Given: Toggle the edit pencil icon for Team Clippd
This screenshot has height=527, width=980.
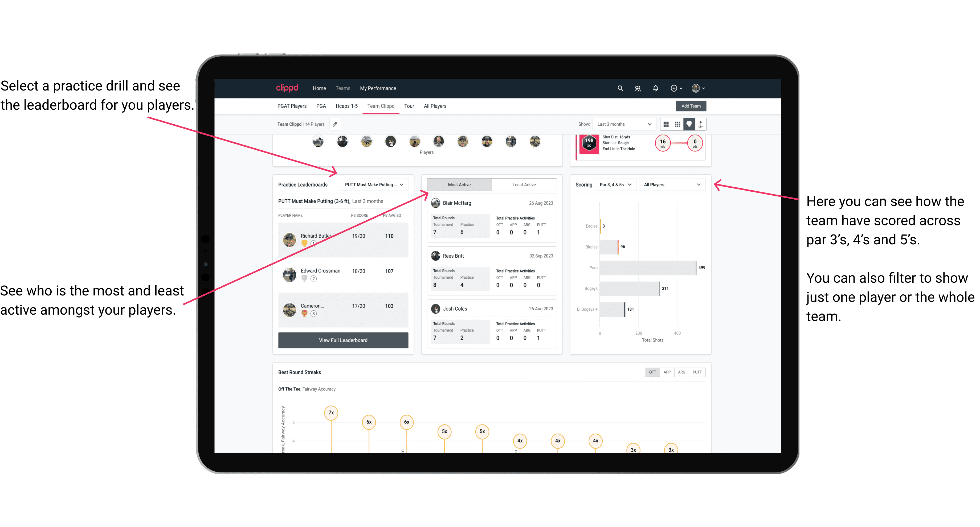Looking at the screenshot, I should tap(336, 125).
